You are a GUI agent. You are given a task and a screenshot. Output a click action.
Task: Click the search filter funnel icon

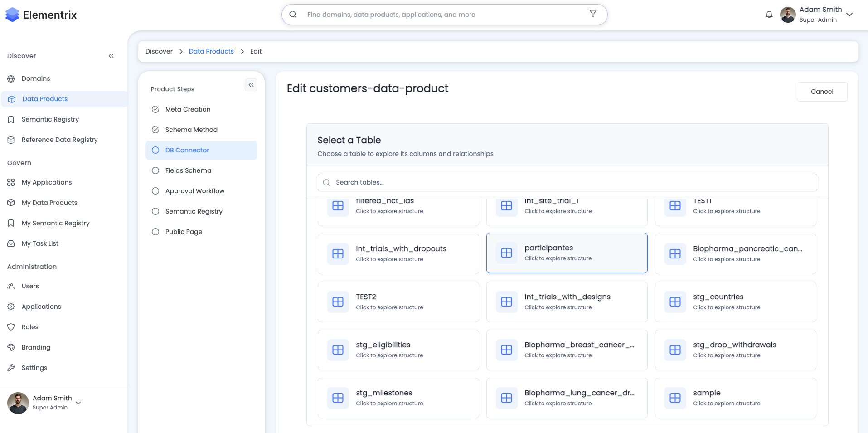[x=593, y=14]
